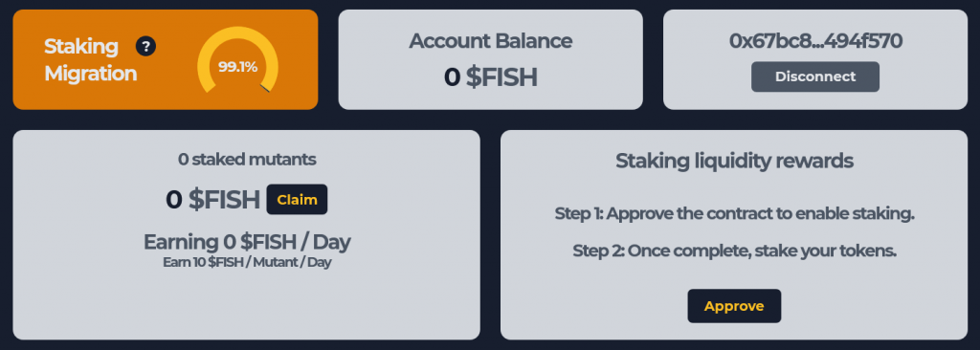Click the 99.1% migration progress gauge
The height and width of the screenshot is (350, 980).
(x=237, y=64)
